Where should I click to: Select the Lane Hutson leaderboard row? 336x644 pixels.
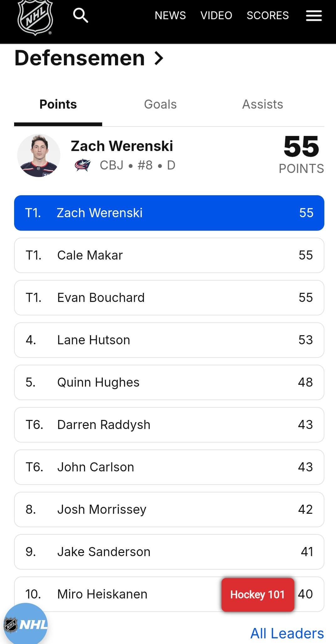169,340
